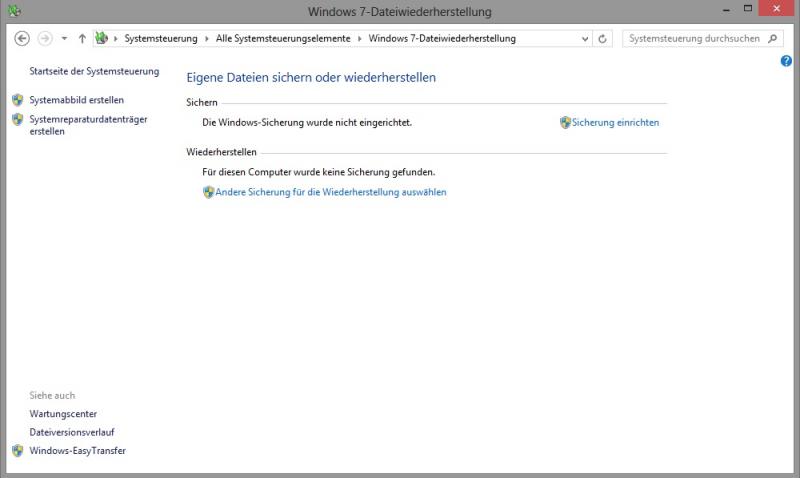Launch Windows-EasyTransfer link
This screenshot has height=478, width=800.
point(78,450)
